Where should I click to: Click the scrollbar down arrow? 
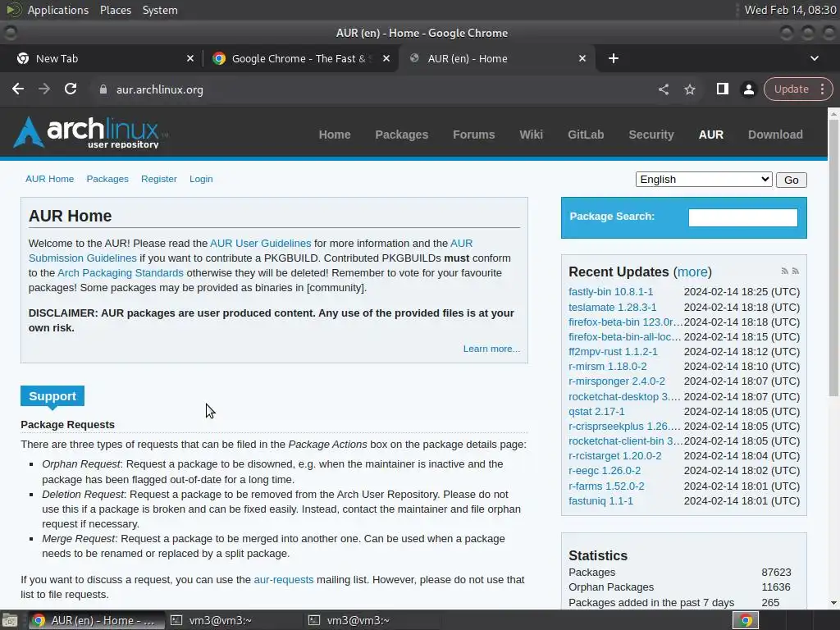(x=833, y=603)
